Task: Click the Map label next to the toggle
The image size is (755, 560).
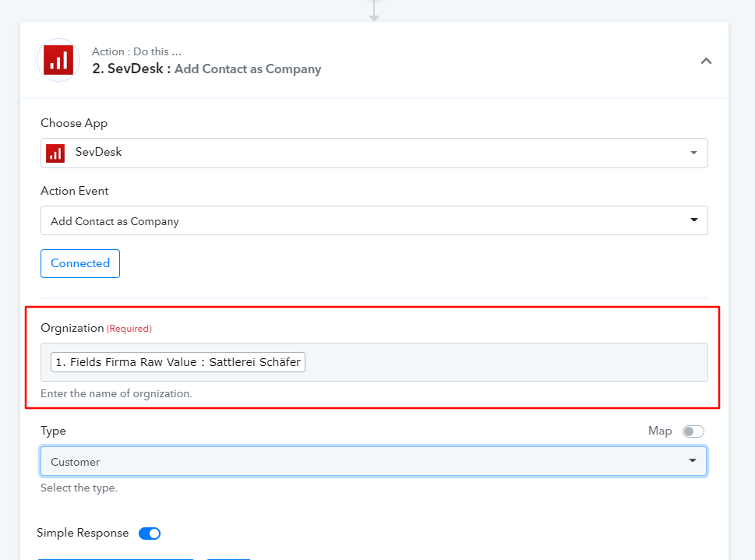Action: tap(660, 431)
